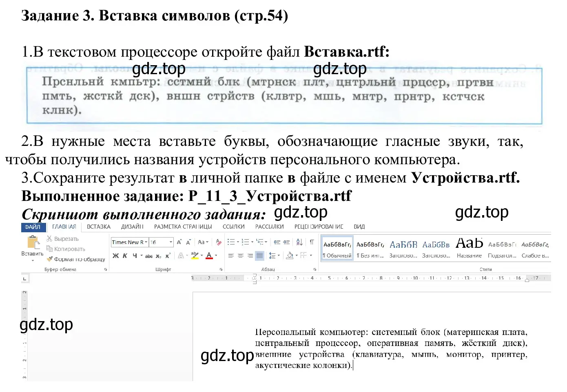
Task: Click the word компьютер in document
Action: [343, 332]
